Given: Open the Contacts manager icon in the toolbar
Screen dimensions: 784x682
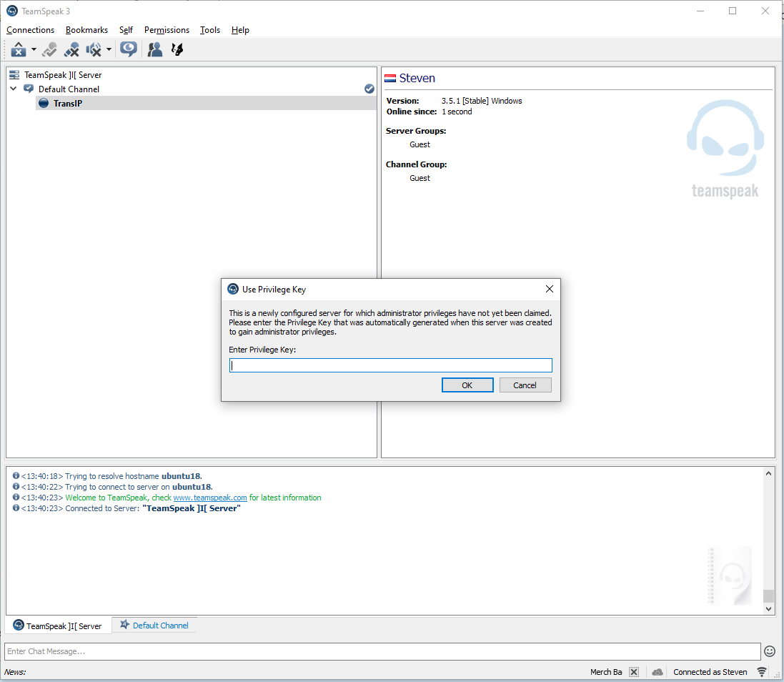Looking at the screenshot, I should coord(155,49).
